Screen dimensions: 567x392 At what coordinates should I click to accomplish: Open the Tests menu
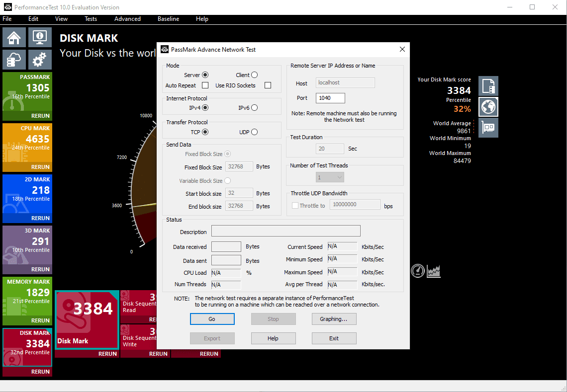point(91,19)
